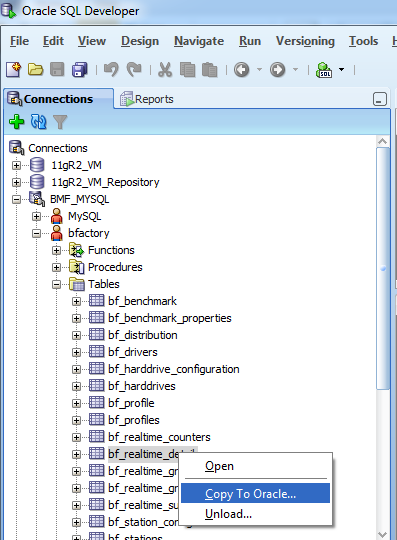
Task: Click the Paste clipboard icon
Action: point(210,70)
